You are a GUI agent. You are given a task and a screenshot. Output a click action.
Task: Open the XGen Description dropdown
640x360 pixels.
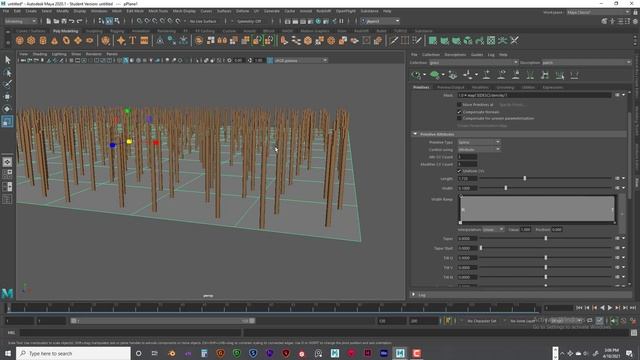point(586,62)
